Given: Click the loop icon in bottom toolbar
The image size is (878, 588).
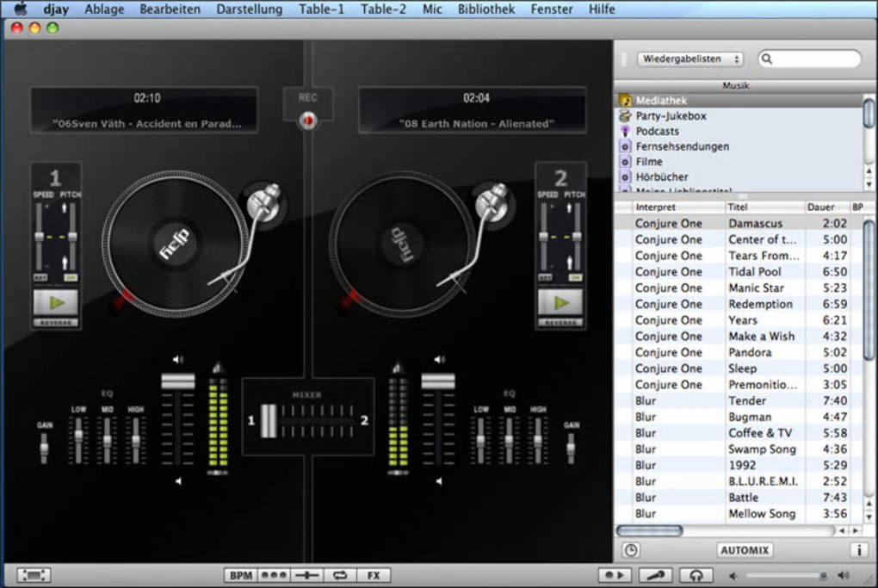Looking at the screenshot, I should pos(340,575).
